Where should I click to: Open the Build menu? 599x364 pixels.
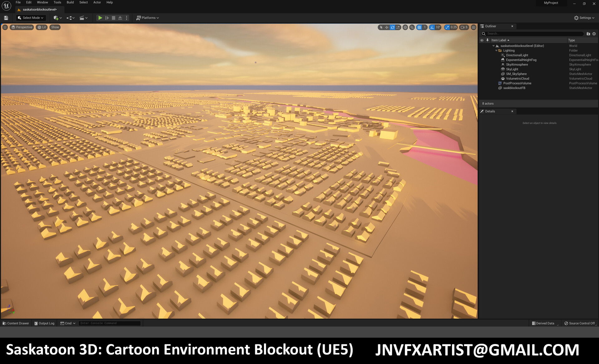[70, 2]
